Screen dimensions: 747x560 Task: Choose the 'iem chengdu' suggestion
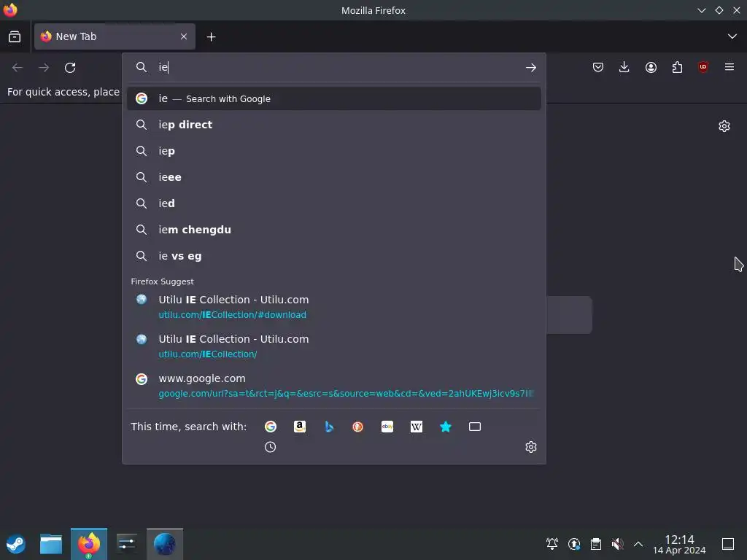click(334, 230)
